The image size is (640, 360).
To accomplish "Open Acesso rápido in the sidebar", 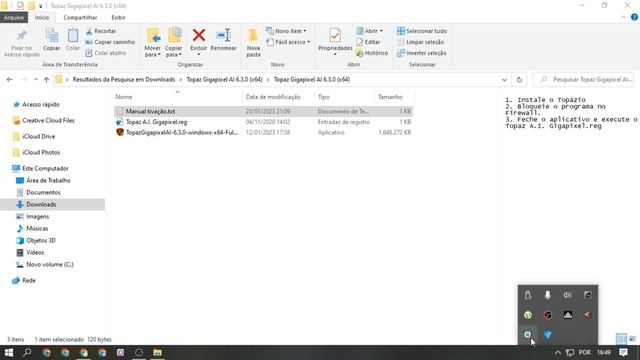I will point(41,104).
